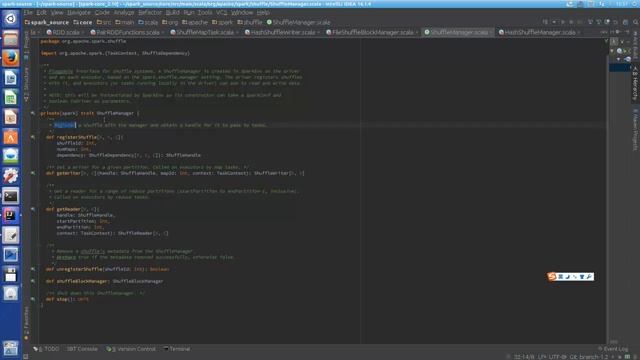640x360 pixels.
Task: Click ShuffleManager.scala breadcrumb in navigation bar
Action: coord(298,22)
